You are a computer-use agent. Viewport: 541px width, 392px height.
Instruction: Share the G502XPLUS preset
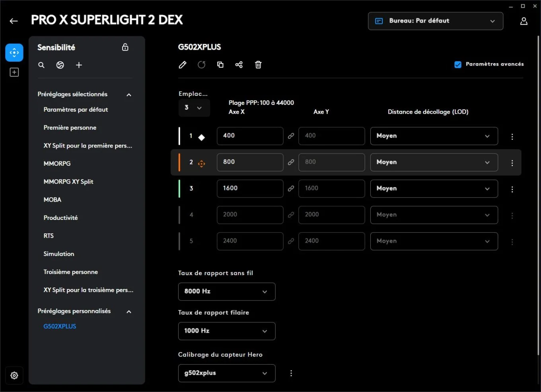(239, 64)
